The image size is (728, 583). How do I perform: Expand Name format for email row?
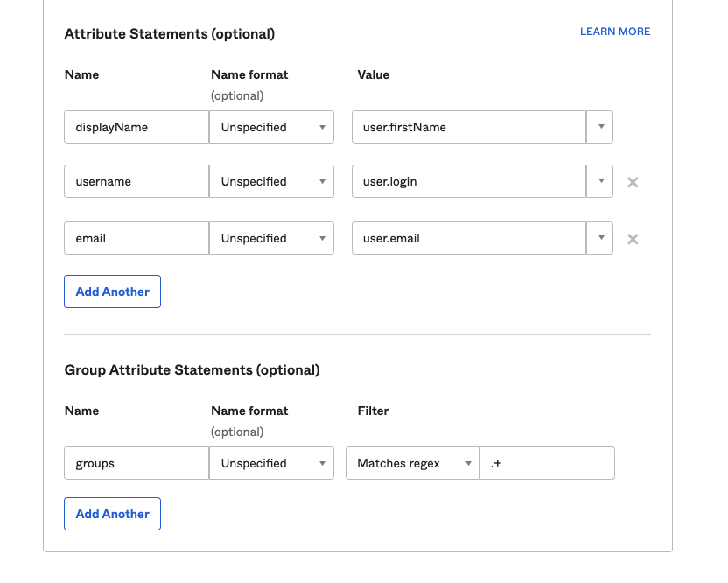coord(271,238)
